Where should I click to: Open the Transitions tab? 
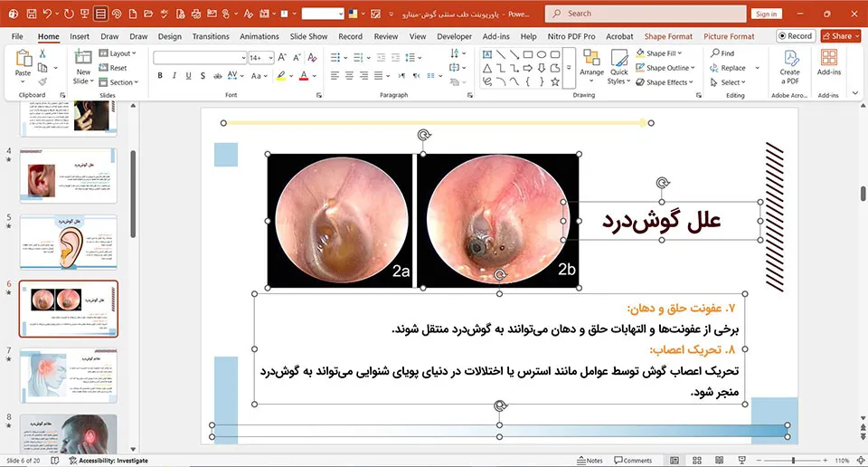211,36
